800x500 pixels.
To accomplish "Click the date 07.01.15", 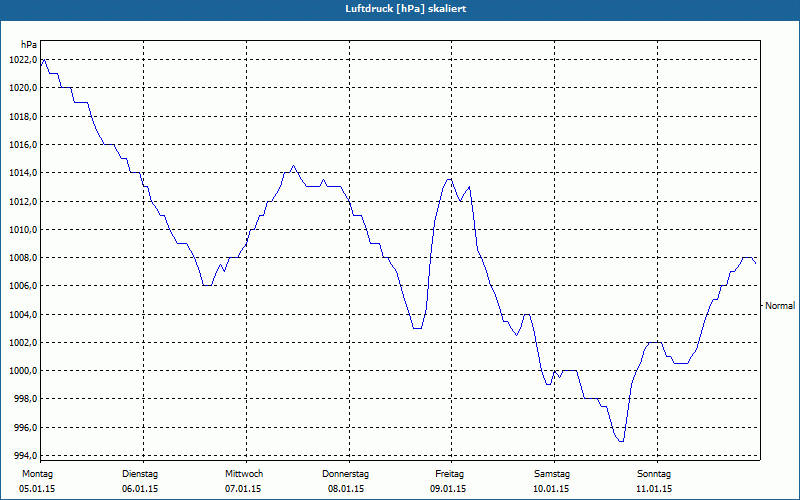I will tap(243, 489).
